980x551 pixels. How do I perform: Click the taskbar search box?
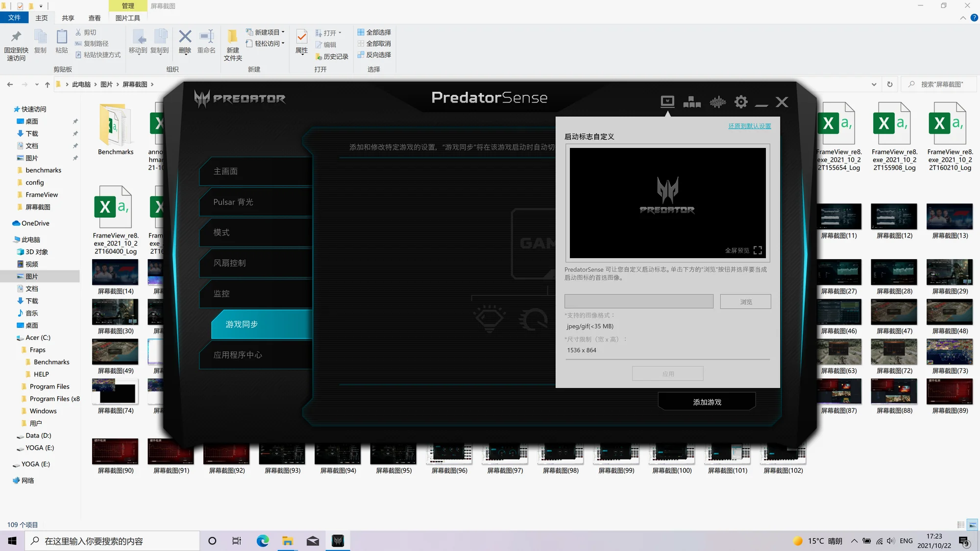coord(112,541)
